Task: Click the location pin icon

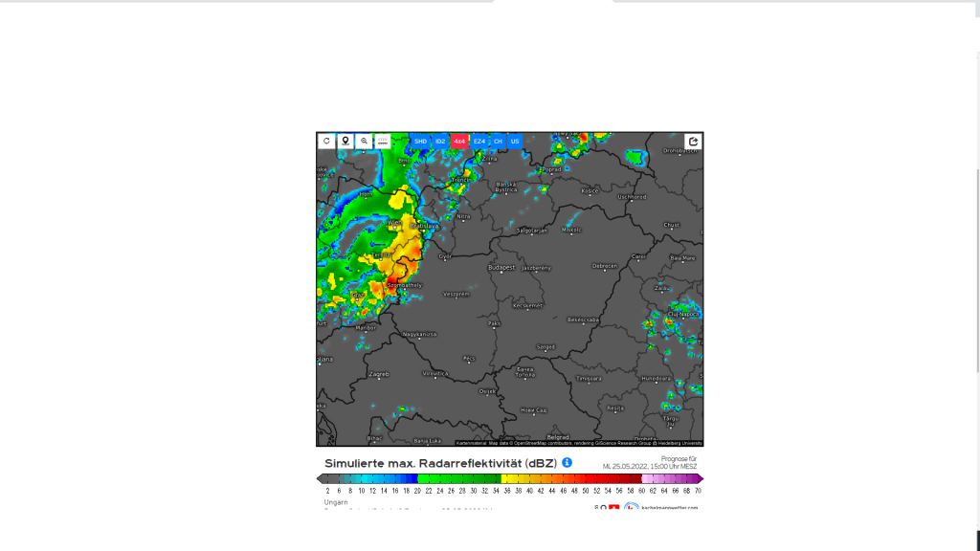Action: pos(345,141)
